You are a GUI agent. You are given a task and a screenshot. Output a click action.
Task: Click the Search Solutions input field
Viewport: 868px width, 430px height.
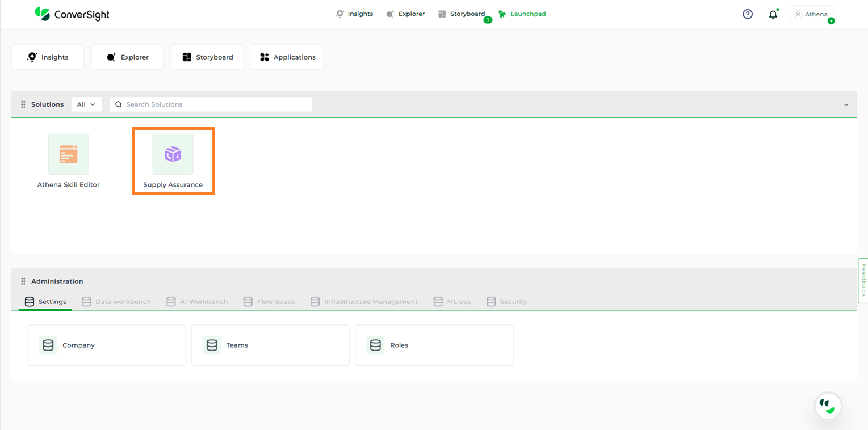(x=216, y=104)
